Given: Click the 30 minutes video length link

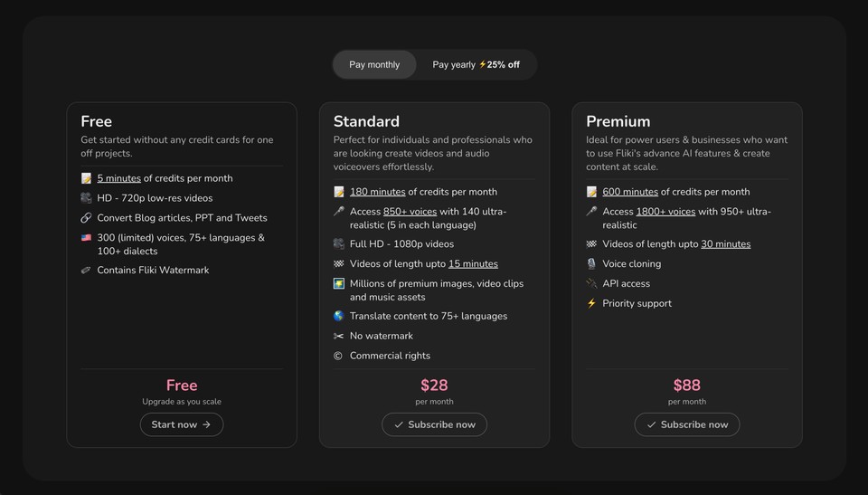Looking at the screenshot, I should coord(726,244).
